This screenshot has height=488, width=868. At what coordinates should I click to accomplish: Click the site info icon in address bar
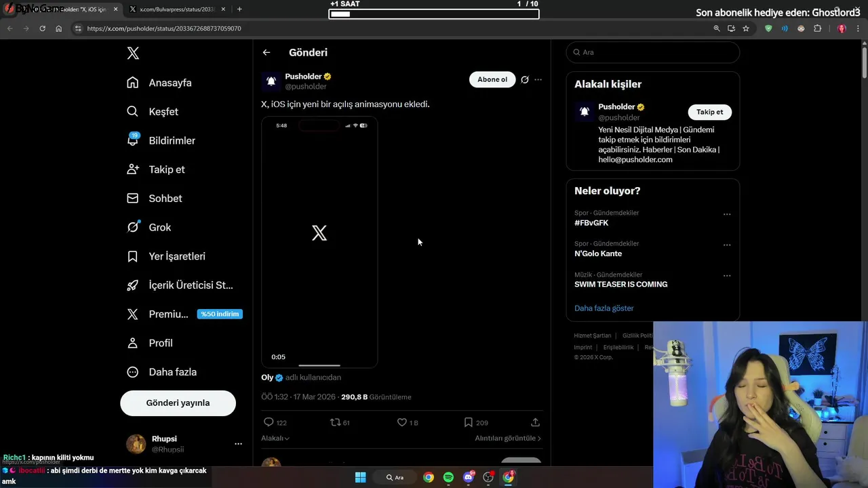click(x=78, y=28)
